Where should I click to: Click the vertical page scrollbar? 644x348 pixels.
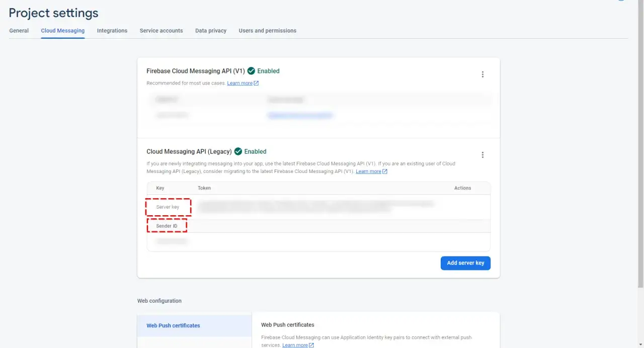640,151
